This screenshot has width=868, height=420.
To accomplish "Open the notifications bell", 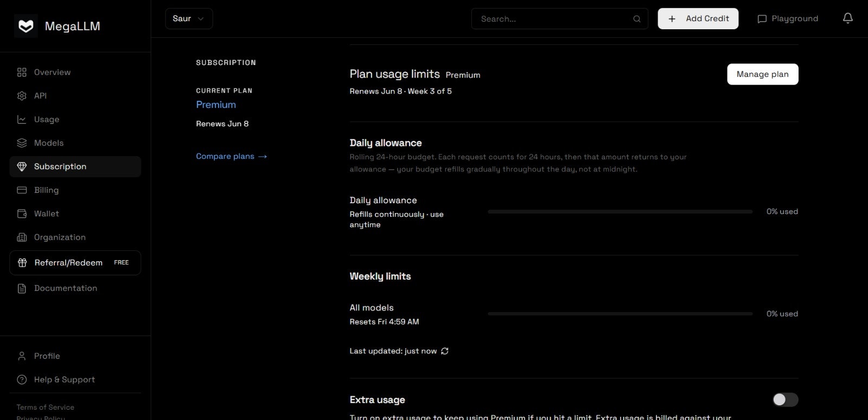I will [x=847, y=18].
